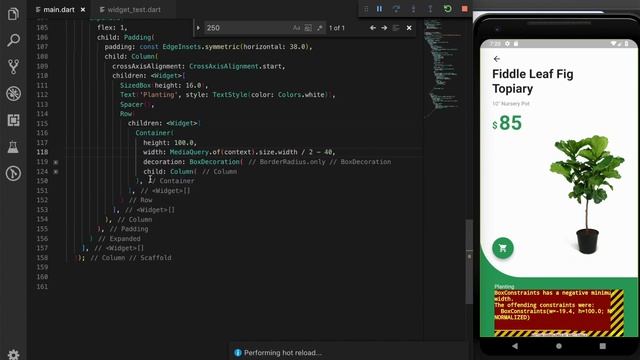Go to previous match in find widget
The height and width of the screenshot is (360, 640).
[x=373, y=28]
